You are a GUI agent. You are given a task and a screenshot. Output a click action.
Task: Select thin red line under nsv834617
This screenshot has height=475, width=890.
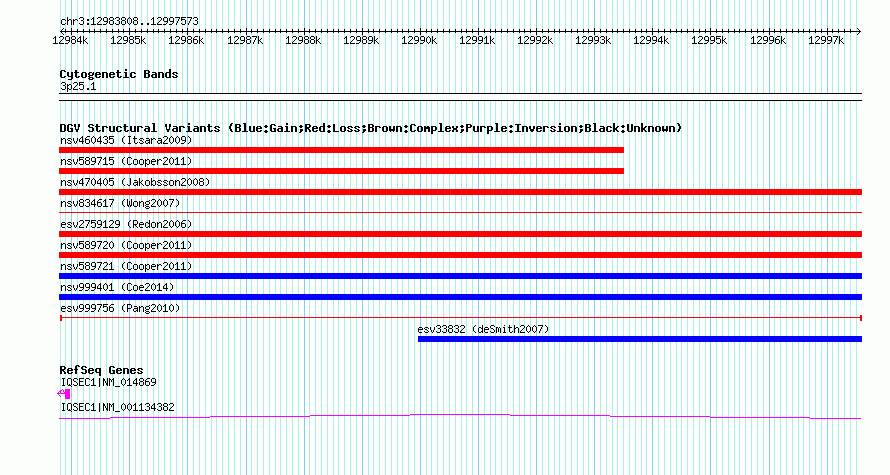click(460, 213)
